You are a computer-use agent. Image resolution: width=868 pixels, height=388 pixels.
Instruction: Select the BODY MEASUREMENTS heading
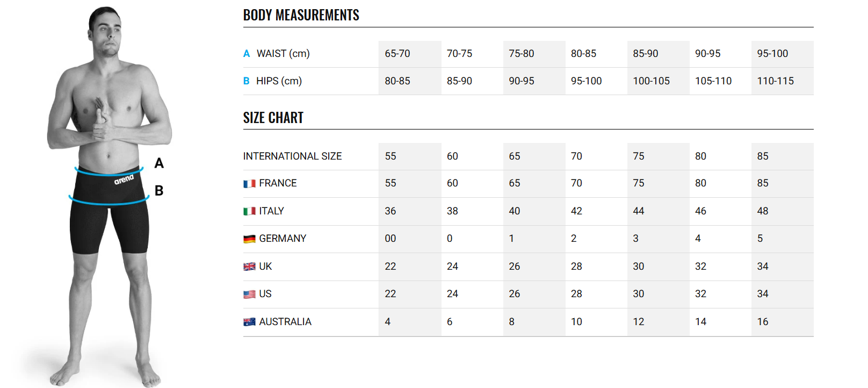pos(301,15)
